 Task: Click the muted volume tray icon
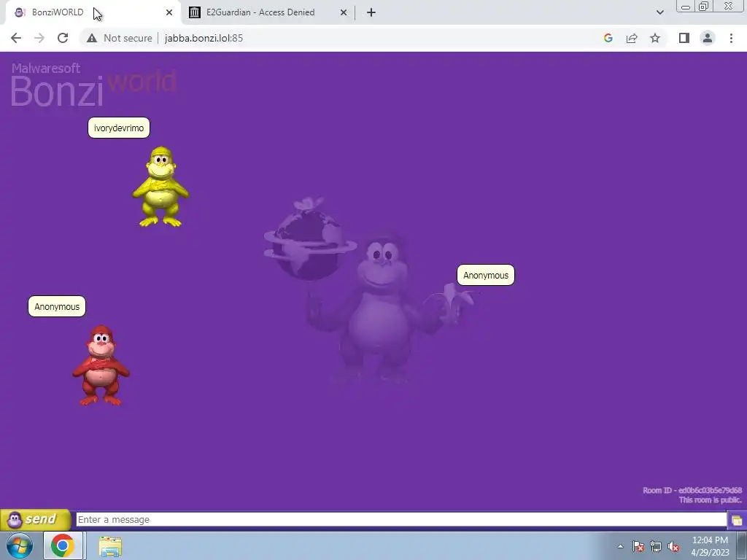point(673,546)
